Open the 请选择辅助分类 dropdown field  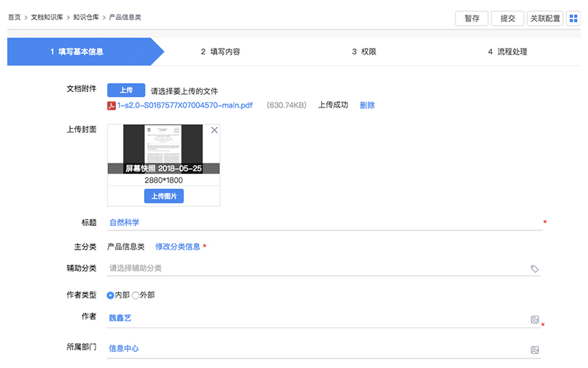[316, 269]
